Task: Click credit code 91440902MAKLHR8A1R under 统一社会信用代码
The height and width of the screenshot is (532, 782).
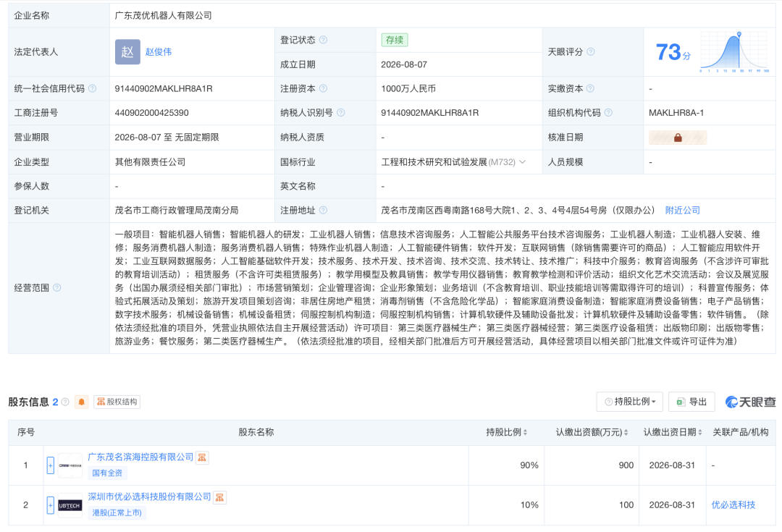Action: pyautogui.click(x=164, y=89)
